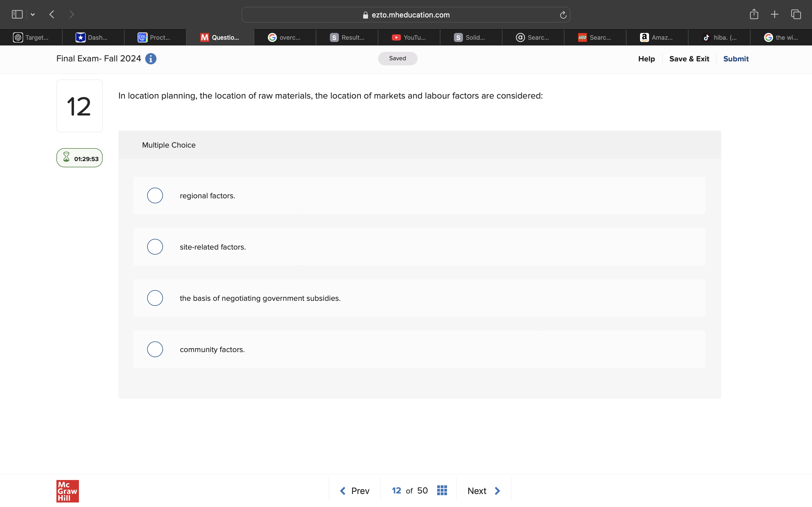Viewport: 812px width, 507px height.
Task: Click the hourglass timer showing 01:29:53
Action: pos(79,158)
